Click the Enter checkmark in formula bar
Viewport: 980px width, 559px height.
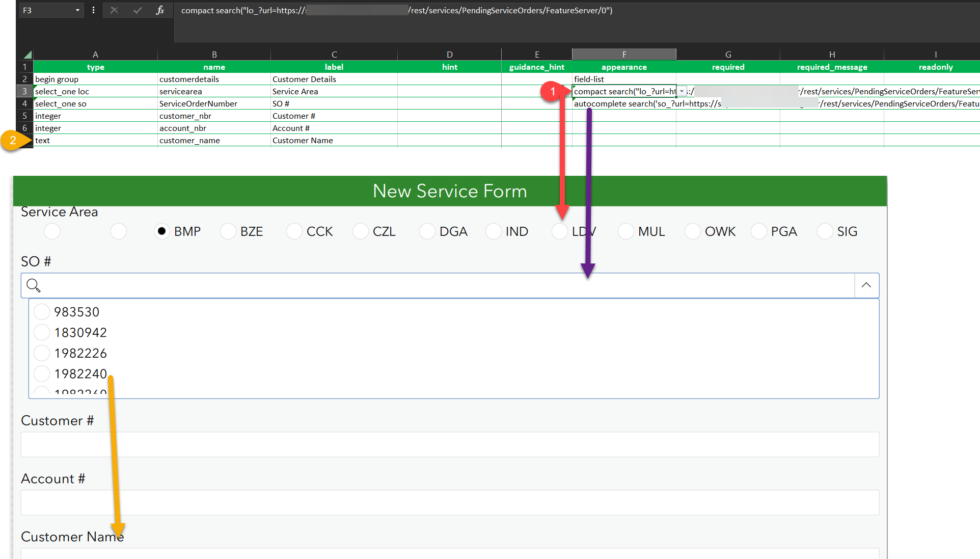(x=137, y=10)
